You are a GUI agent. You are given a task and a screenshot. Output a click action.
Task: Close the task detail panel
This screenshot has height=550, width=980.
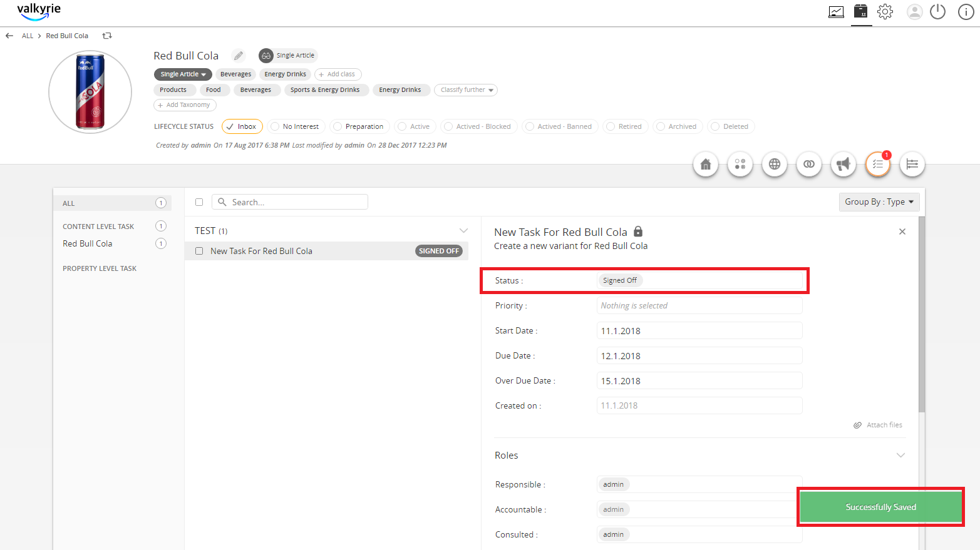902,232
